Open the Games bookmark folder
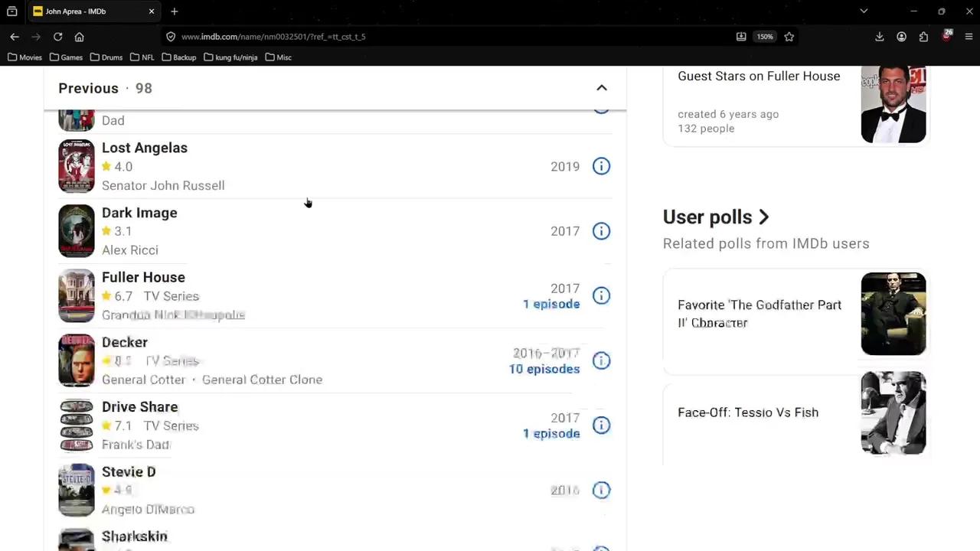This screenshot has height=551, width=980. coord(66,57)
